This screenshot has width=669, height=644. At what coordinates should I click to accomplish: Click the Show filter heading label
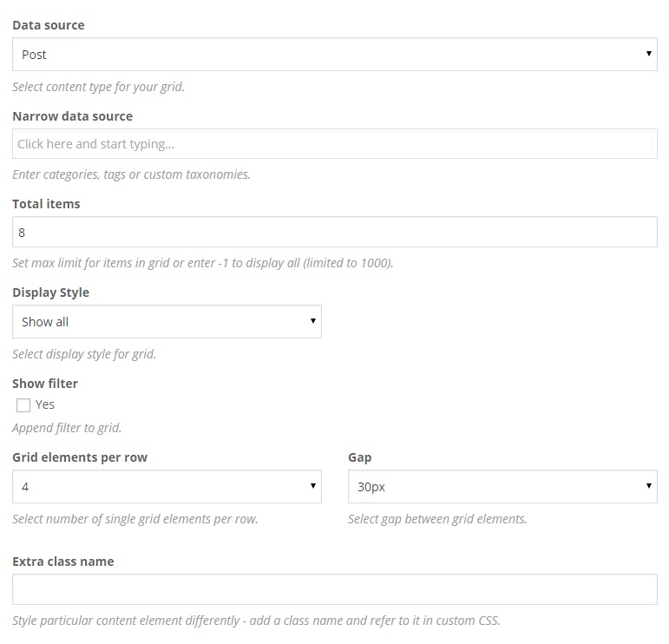click(x=45, y=383)
